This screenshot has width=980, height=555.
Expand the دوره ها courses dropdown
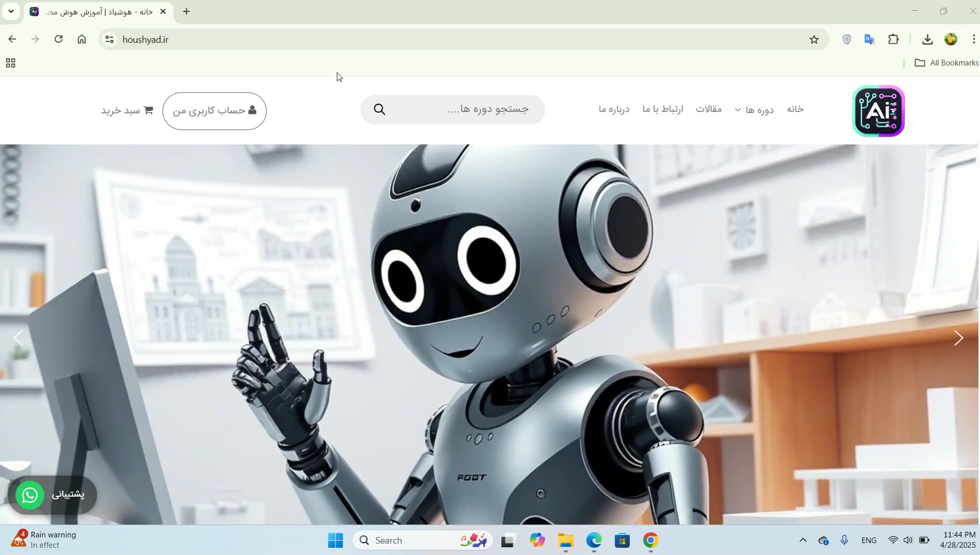click(x=754, y=110)
